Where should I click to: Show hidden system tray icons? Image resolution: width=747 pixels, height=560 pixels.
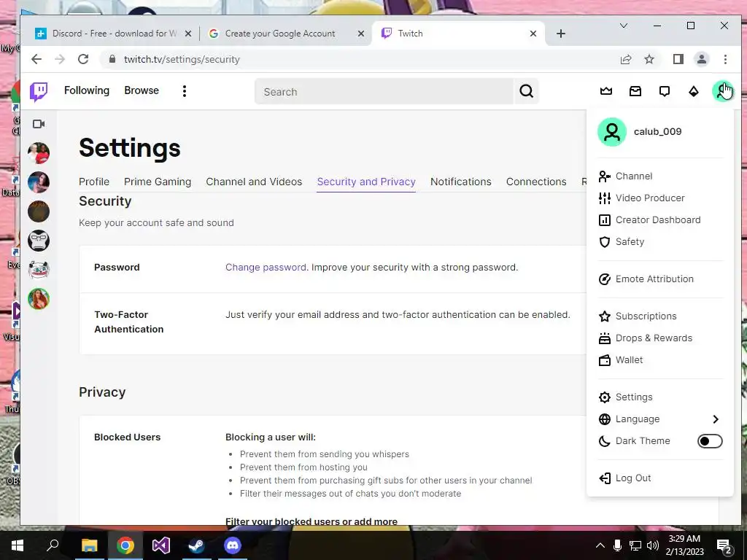pyautogui.click(x=600, y=545)
